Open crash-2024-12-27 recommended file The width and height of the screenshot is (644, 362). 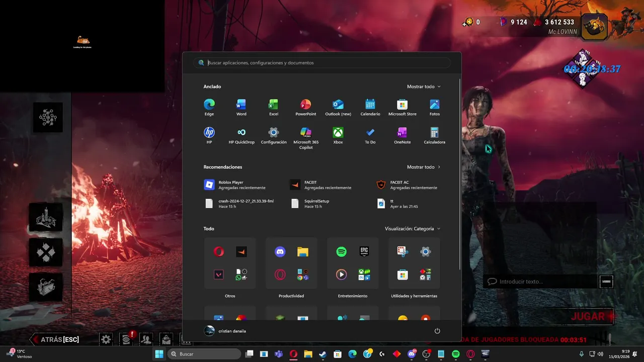pyautogui.click(x=240, y=203)
